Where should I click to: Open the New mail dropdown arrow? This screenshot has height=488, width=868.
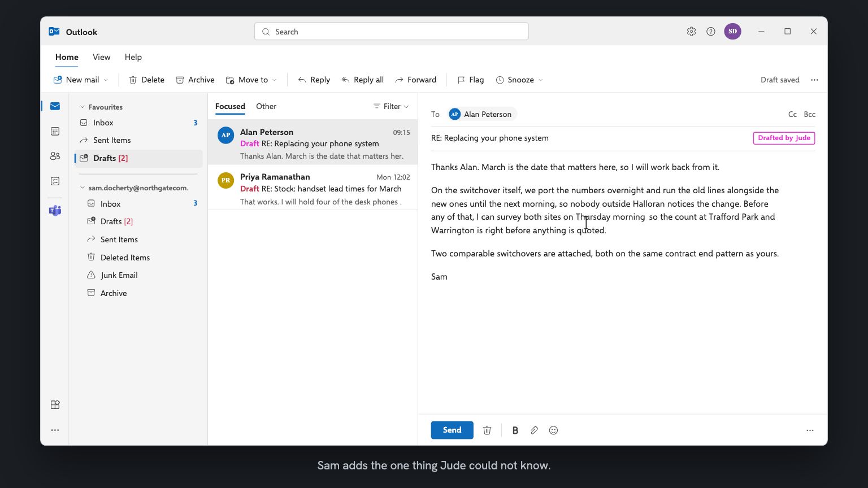tap(106, 80)
